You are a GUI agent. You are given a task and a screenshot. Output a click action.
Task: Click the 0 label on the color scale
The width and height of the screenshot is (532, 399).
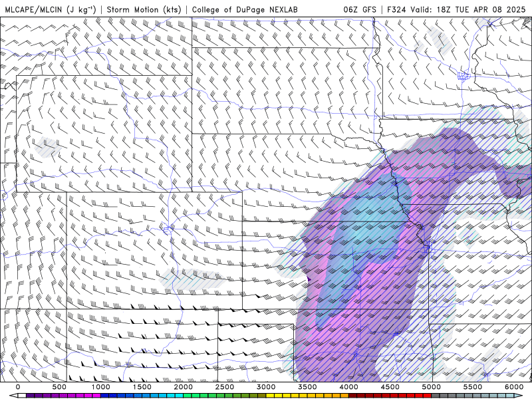(x=18, y=387)
